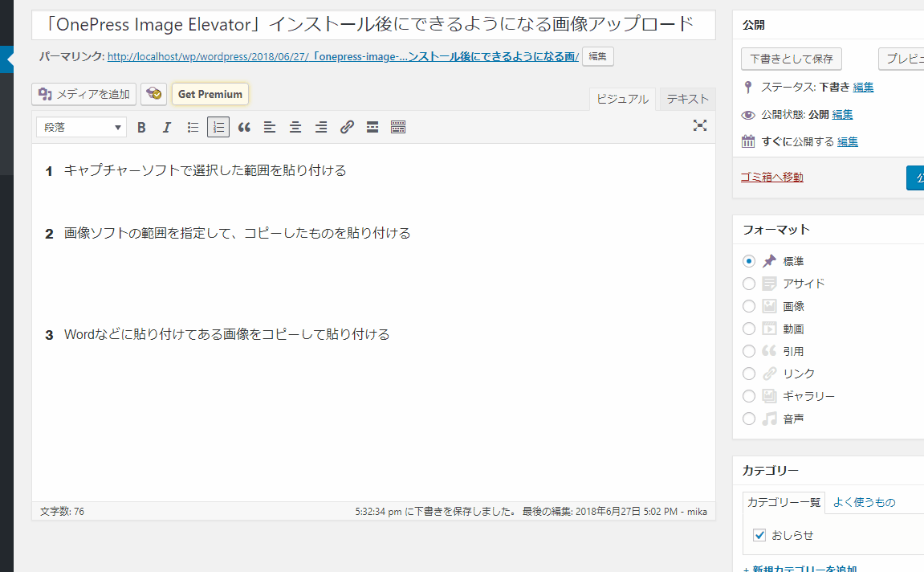924x572 pixels.
Task: Click the ゴミ箱へ移動 link
Action: coord(771,177)
